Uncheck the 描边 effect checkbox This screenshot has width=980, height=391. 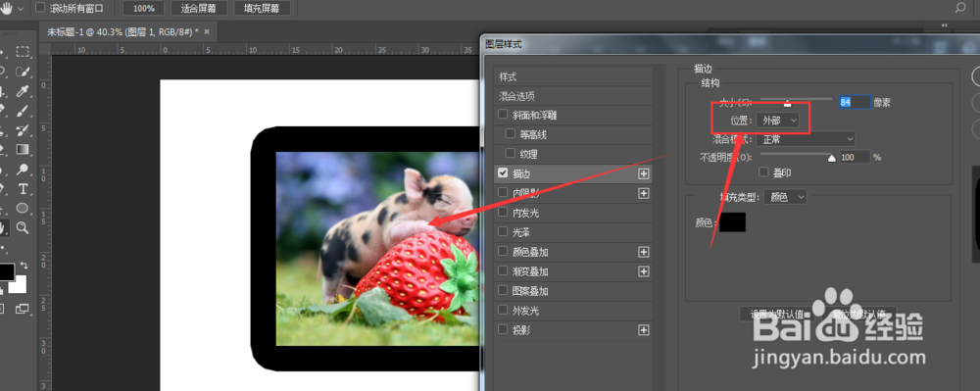pos(503,173)
